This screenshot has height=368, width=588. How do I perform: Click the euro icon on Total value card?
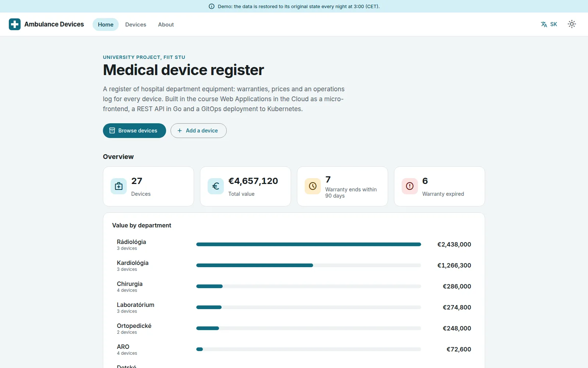pyautogui.click(x=216, y=186)
